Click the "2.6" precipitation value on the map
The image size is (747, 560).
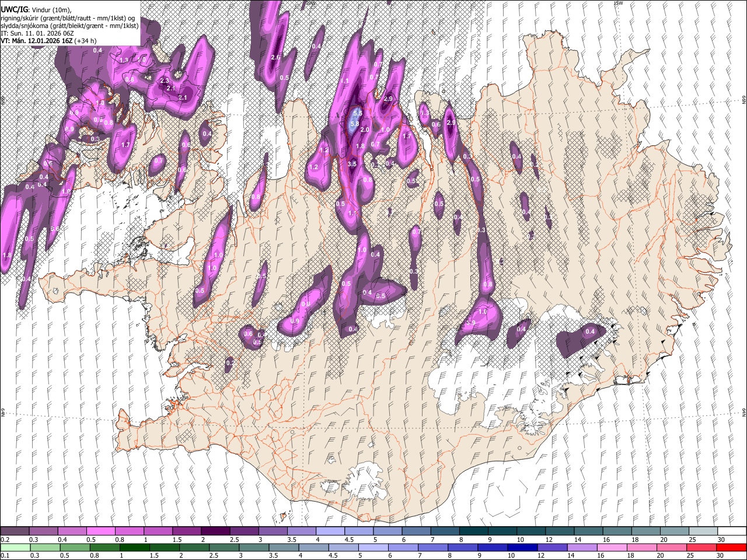[x=276, y=57]
